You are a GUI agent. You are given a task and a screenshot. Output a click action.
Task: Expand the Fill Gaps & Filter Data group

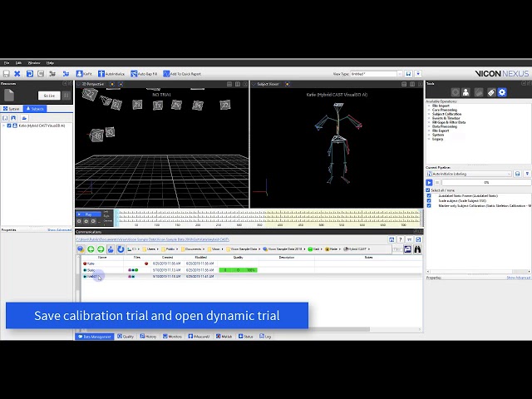point(429,122)
